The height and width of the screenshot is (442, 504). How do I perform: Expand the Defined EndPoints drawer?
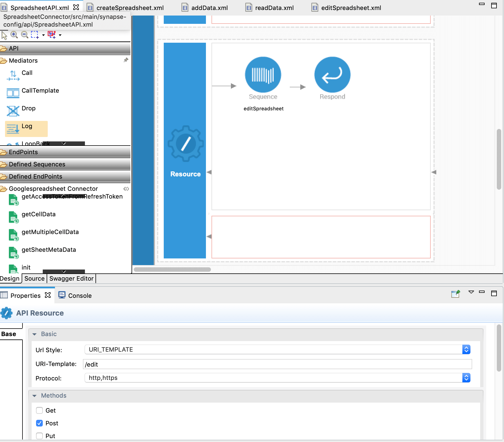pos(65,176)
